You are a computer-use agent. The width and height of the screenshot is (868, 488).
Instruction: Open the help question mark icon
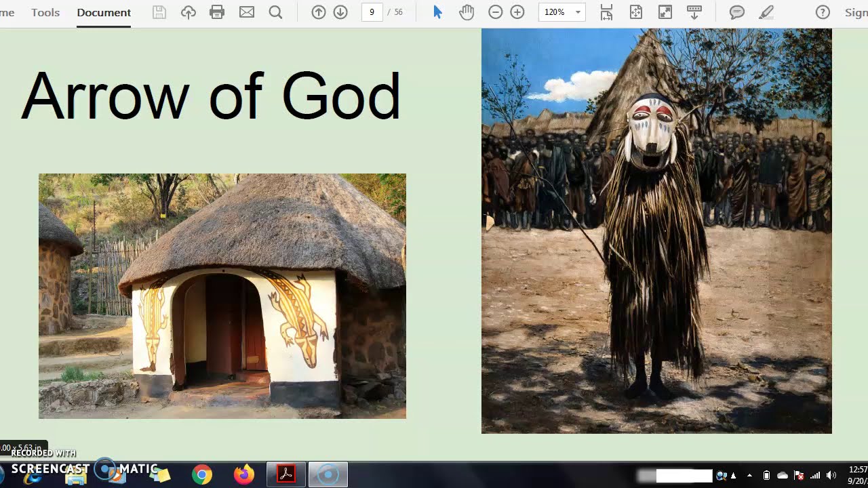tap(823, 12)
